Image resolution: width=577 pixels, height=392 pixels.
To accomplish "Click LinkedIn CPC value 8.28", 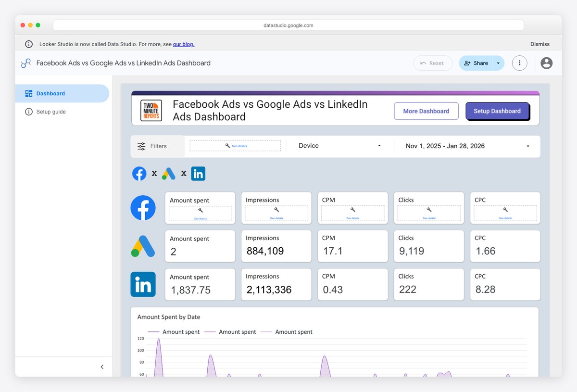I will pyautogui.click(x=485, y=290).
